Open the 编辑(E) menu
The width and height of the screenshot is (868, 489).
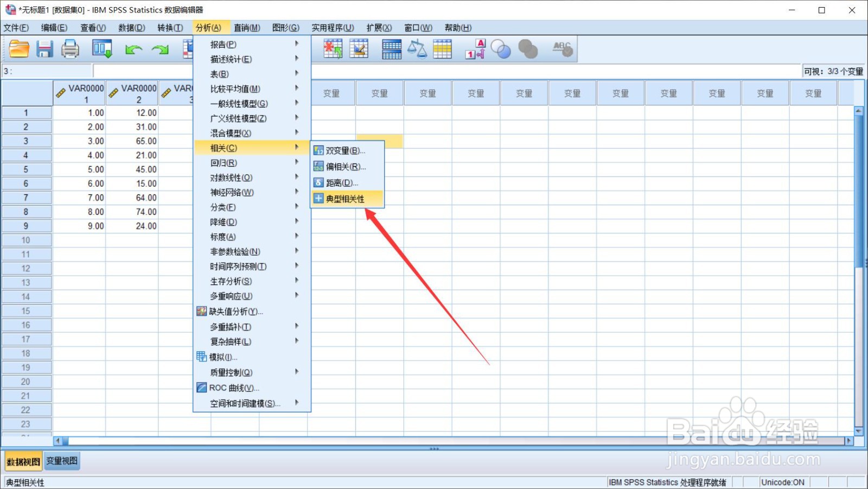click(54, 28)
